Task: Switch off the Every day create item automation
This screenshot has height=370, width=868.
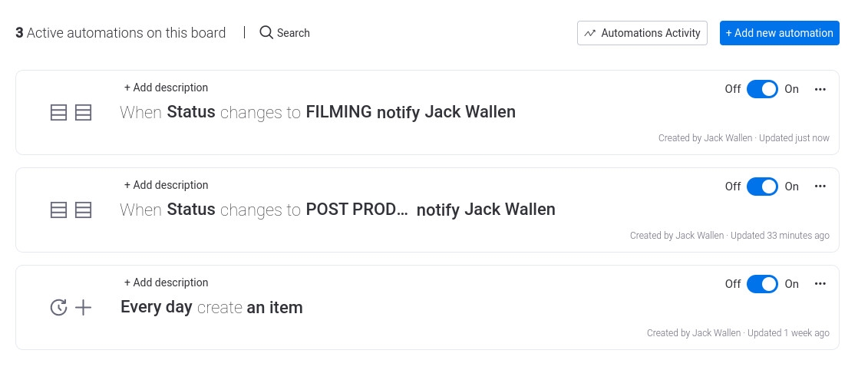Action: (762, 284)
